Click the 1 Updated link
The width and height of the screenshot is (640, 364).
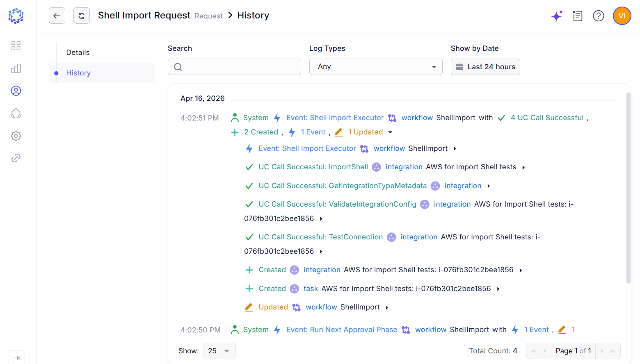[x=365, y=132]
